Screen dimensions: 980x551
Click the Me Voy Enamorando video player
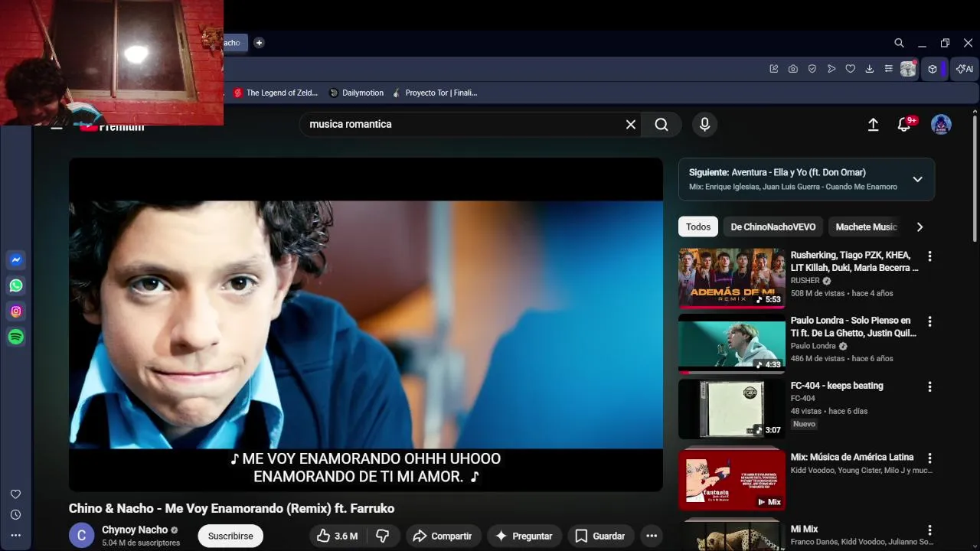[366, 324]
